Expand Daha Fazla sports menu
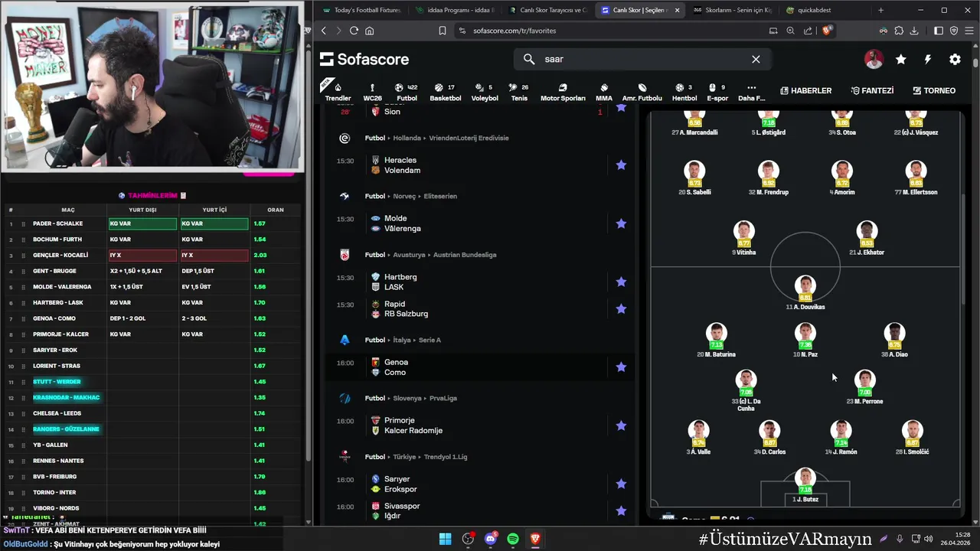 tap(751, 92)
